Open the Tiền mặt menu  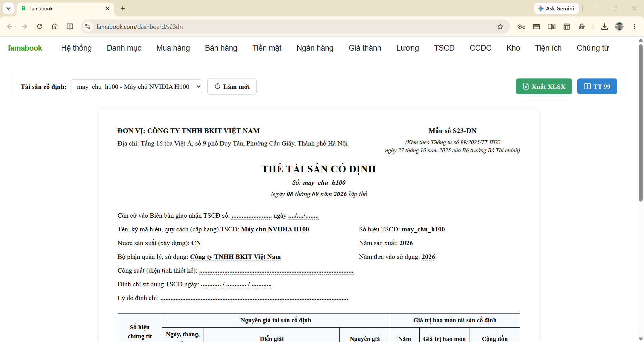(x=267, y=48)
